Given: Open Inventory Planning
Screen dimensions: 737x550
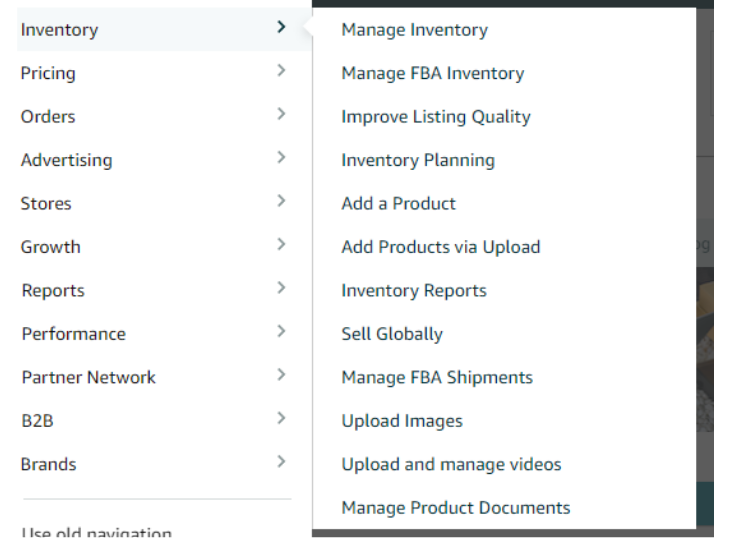Looking at the screenshot, I should tap(418, 160).
